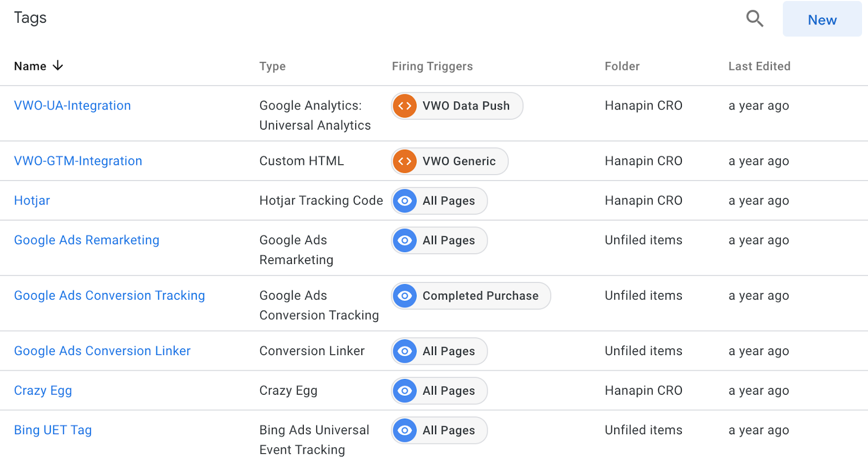The image size is (868, 463).
Task: Click the blue eye icon in the Hotjar row
Action: point(405,201)
